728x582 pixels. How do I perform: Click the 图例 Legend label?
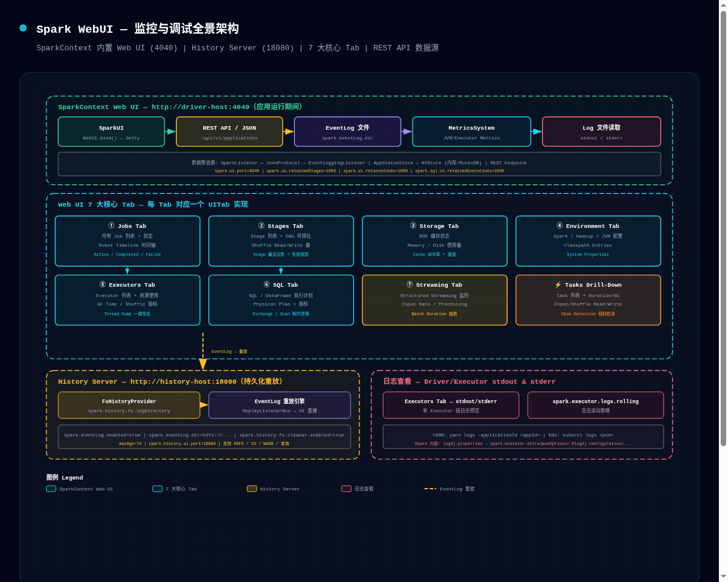coord(64,478)
